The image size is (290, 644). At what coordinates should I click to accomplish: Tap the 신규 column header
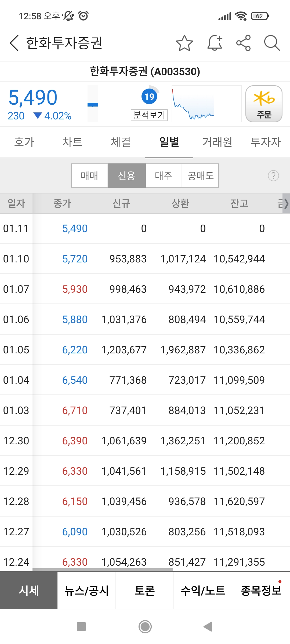[x=121, y=203]
